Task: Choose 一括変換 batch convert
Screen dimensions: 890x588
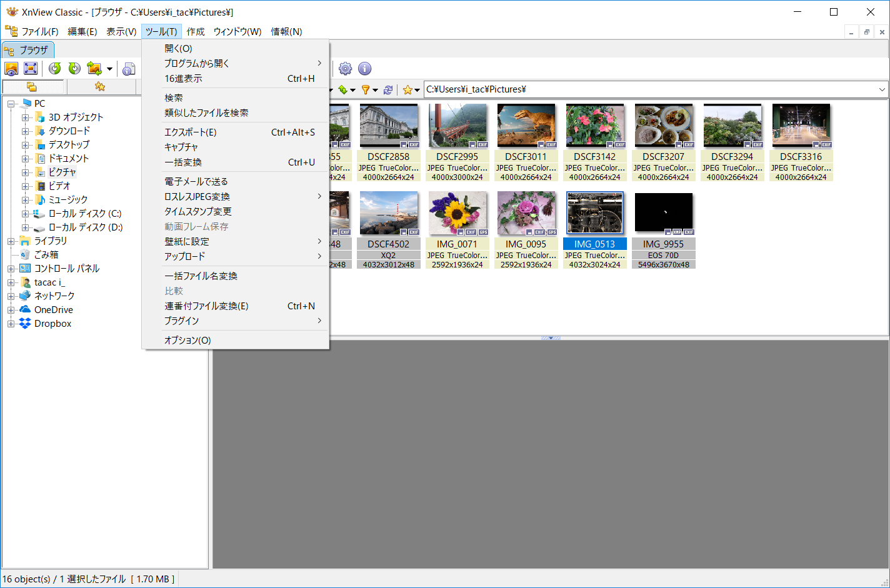Action: pyautogui.click(x=236, y=162)
